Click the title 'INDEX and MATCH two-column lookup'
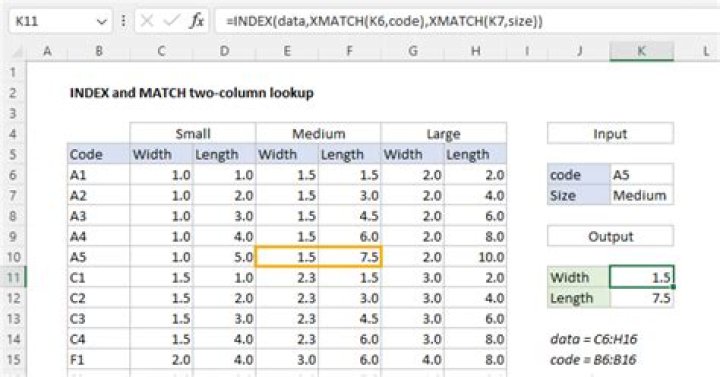 (x=191, y=93)
